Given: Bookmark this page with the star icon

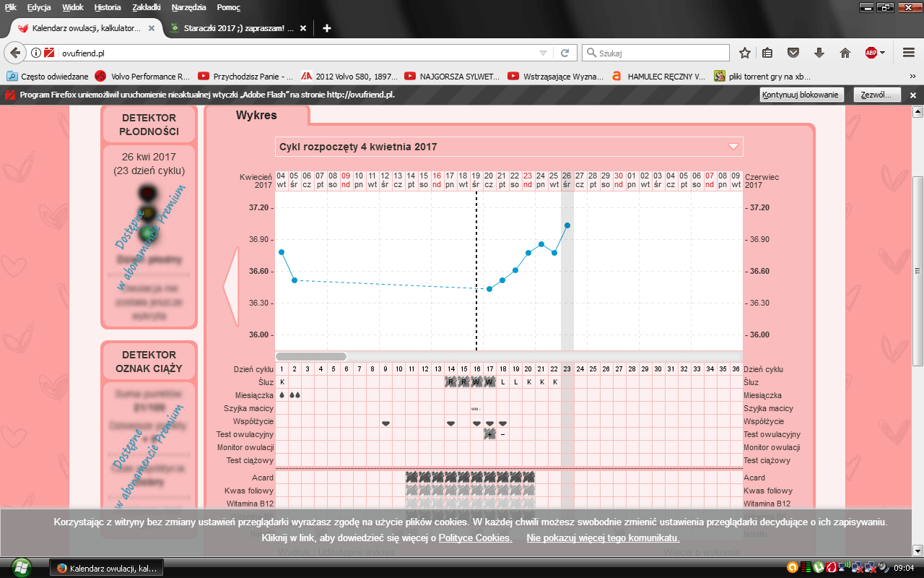Looking at the screenshot, I should 745,53.
